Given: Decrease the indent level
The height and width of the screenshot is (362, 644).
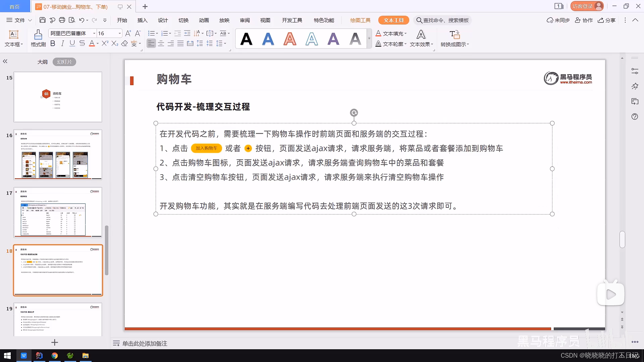Looking at the screenshot, I should pos(178,33).
